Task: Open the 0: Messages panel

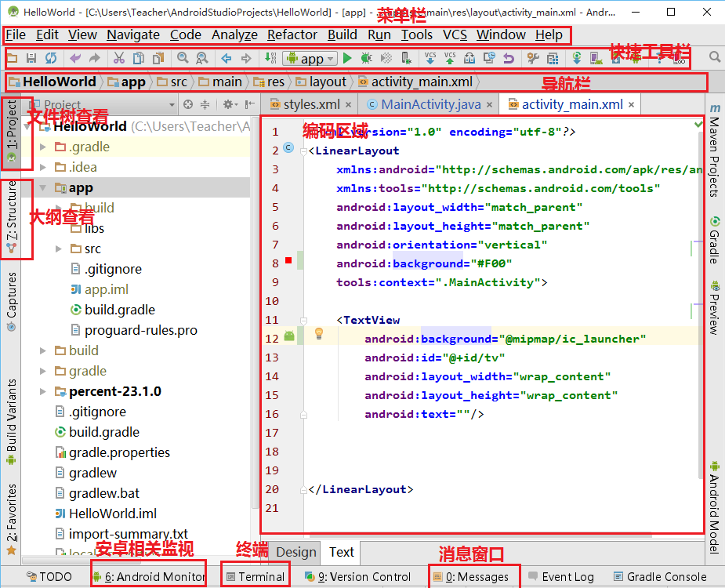Action: pyautogui.click(x=471, y=577)
